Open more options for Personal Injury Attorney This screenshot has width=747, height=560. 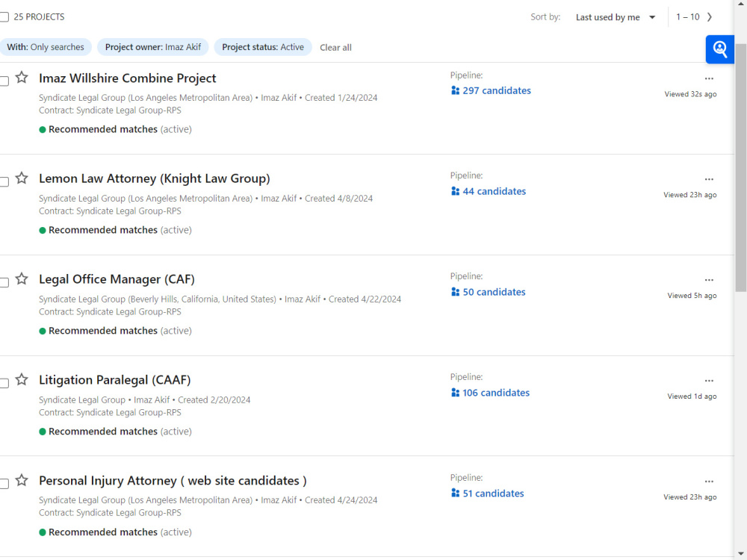point(709,482)
